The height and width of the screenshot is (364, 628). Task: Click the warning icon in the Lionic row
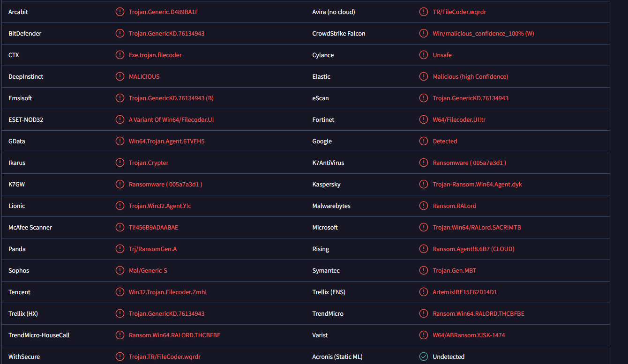pos(120,206)
